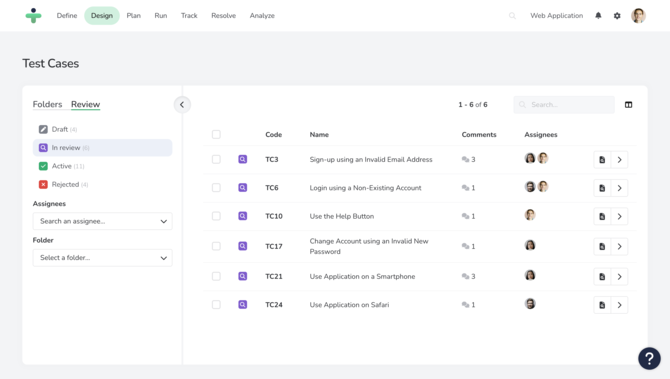
Task: Click comments bubble icon for TC3
Action: (x=465, y=159)
